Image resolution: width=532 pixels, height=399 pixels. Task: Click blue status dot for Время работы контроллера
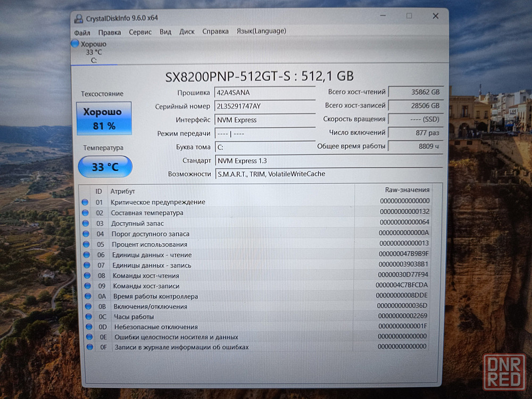point(88,296)
